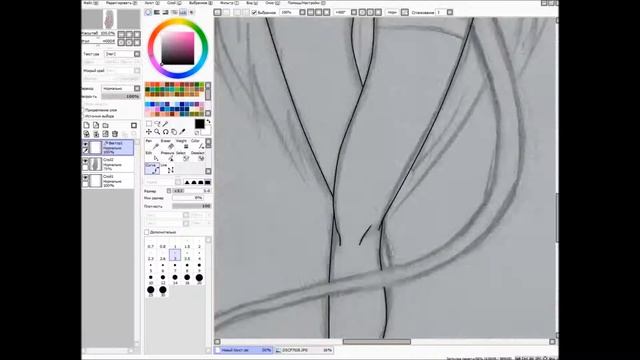The image size is (640, 360).
Task: Enable the Дополнительно checkbox
Action: [x=147, y=232]
